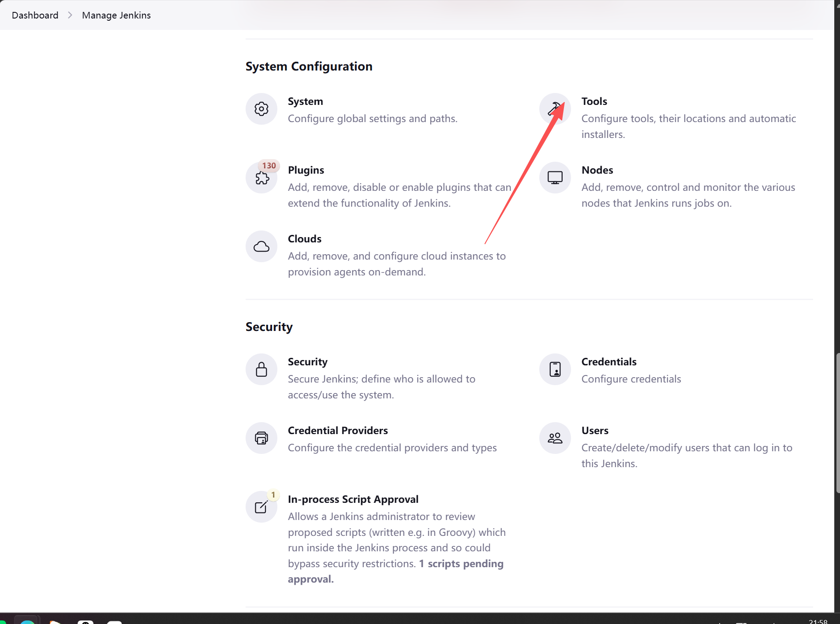Click the "Configure credentials" description
The image size is (840, 624).
click(x=631, y=379)
